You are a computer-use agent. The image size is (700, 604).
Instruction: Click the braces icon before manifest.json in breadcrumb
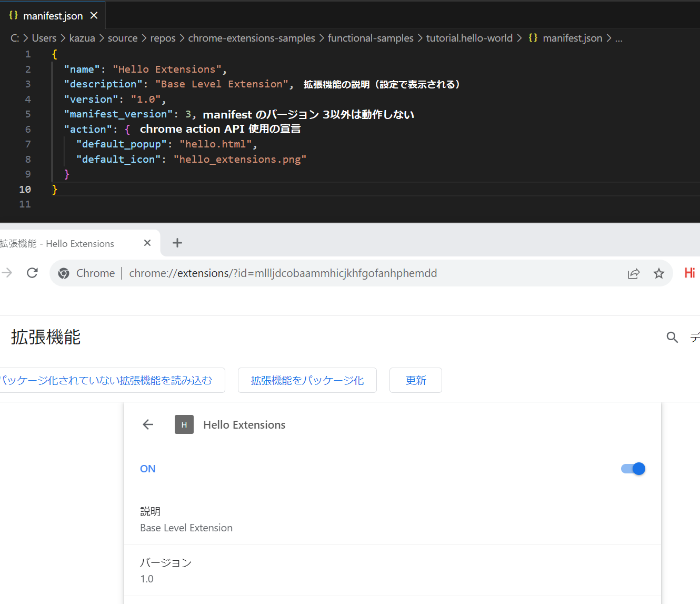coord(533,37)
